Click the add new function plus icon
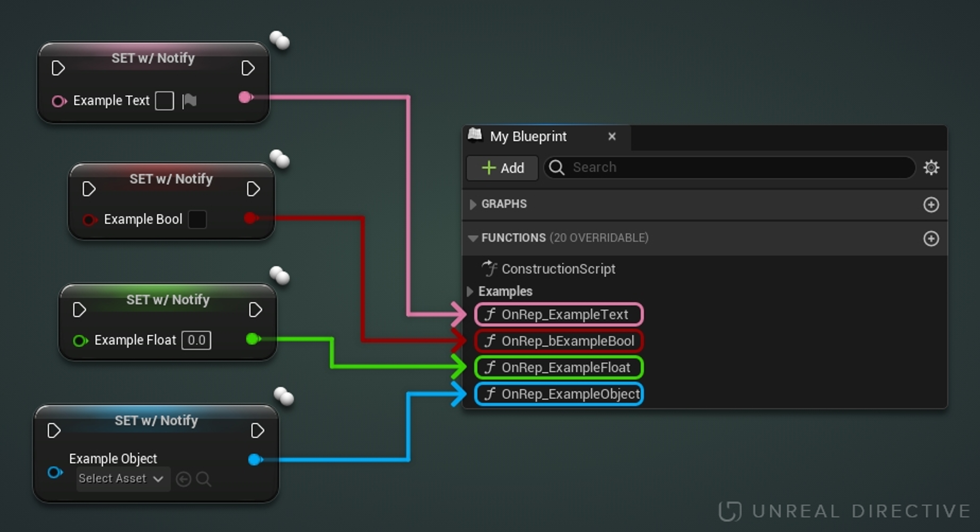The width and height of the screenshot is (980, 532). click(x=931, y=238)
